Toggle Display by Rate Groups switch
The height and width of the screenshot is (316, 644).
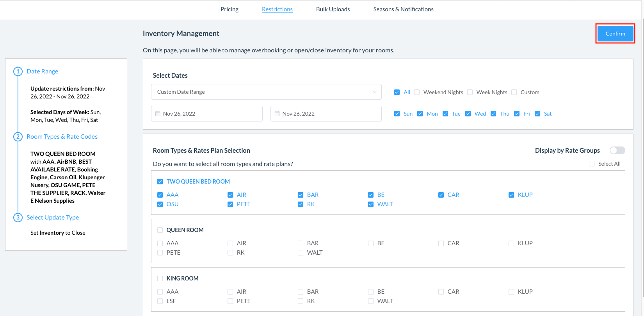pos(617,150)
